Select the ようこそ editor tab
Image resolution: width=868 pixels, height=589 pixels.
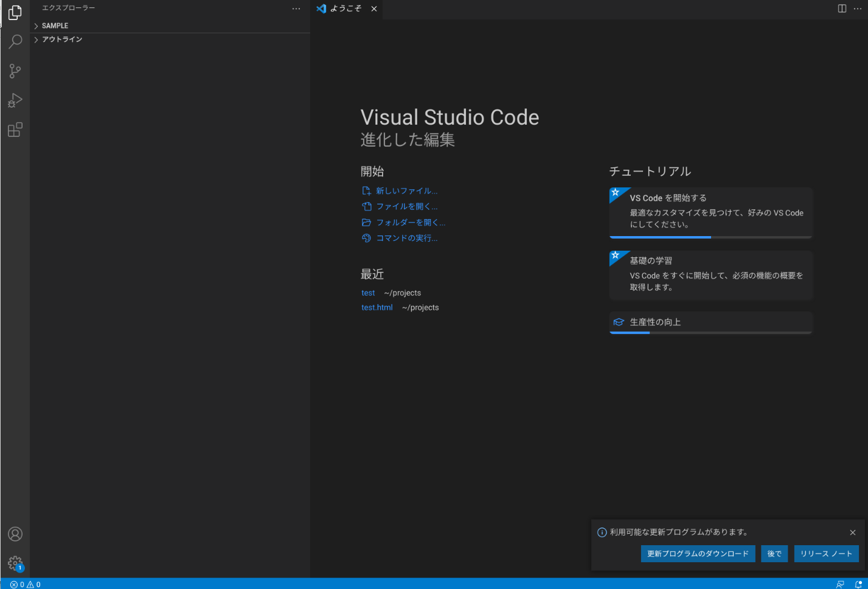(x=347, y=9)
